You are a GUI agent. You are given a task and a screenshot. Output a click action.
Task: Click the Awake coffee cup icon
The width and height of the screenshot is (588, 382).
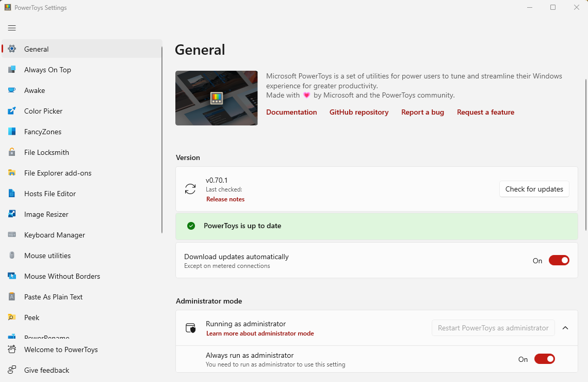click(x=12, y=90)
